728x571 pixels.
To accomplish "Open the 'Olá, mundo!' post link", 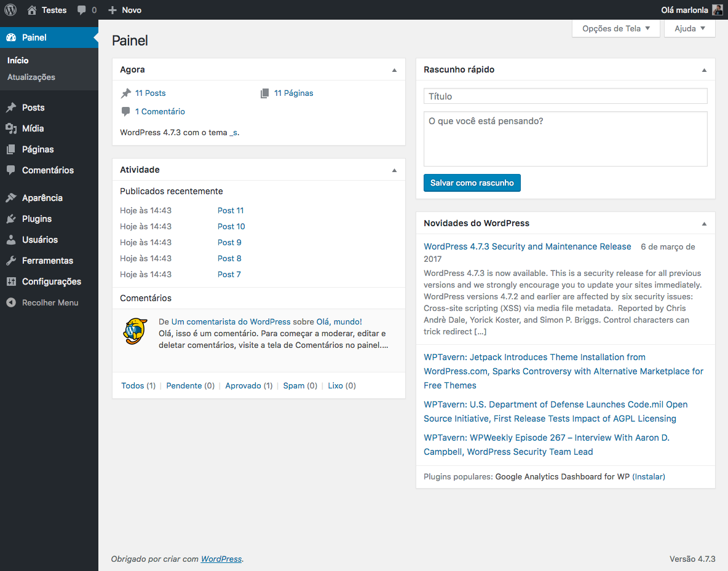I will point(339,321).
